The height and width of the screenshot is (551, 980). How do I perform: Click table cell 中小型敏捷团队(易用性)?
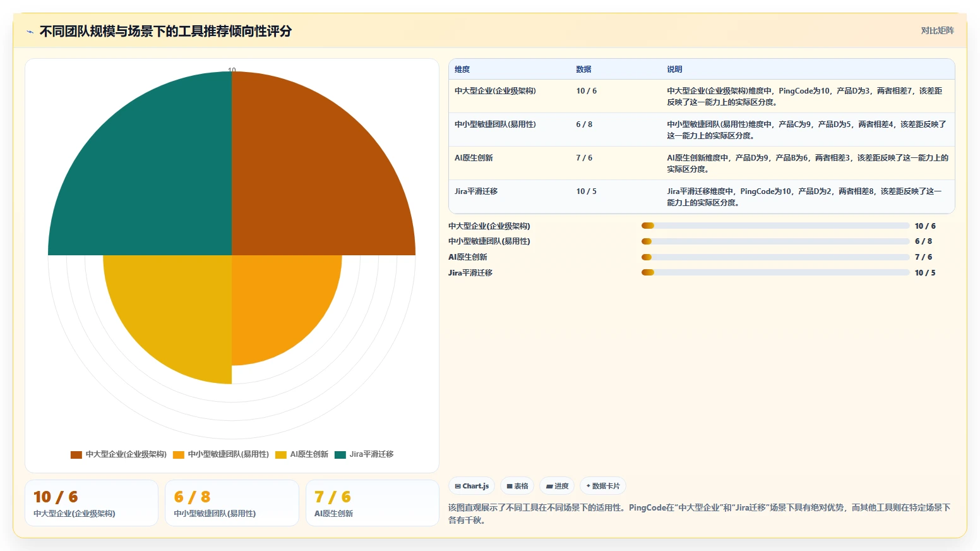(495, 124)
